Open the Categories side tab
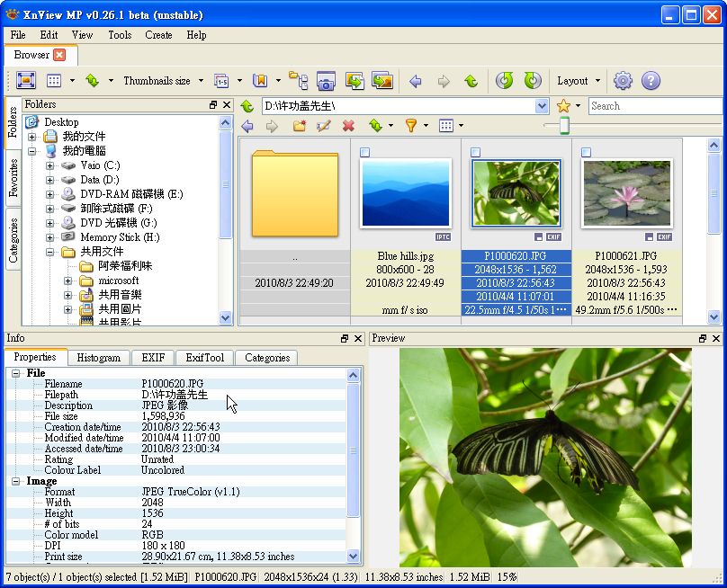The image size is (727, 588). coord(13,240)
